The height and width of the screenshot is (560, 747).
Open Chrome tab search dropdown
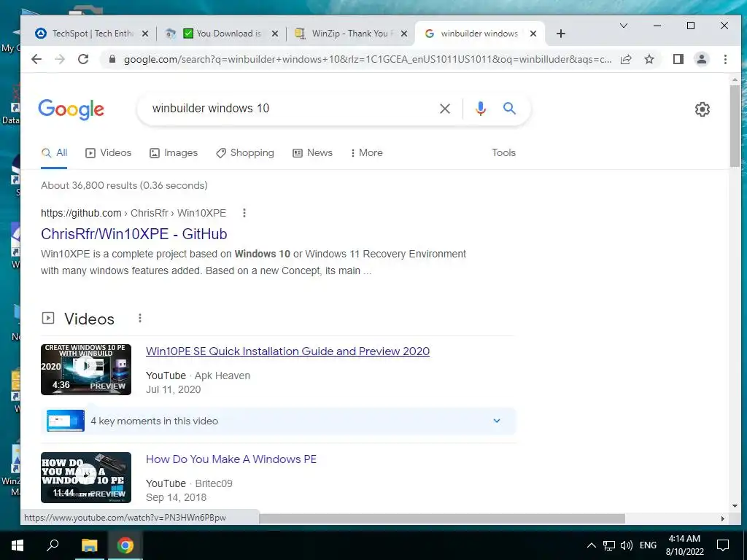tap(623, 26)
